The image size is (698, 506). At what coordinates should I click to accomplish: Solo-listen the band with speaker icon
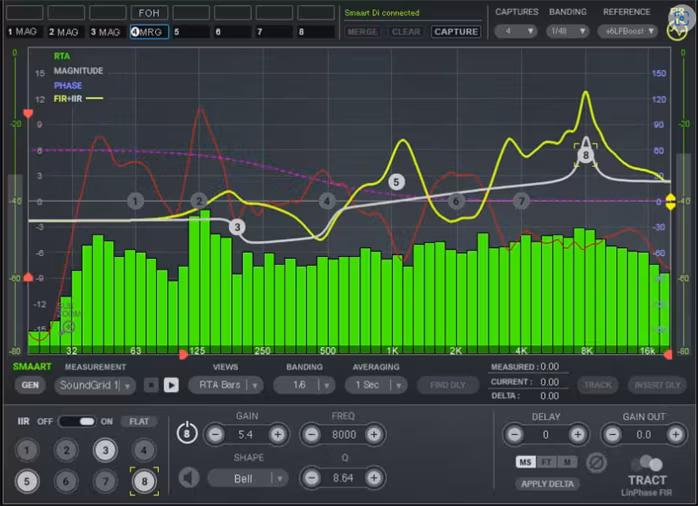pos(189,478)
